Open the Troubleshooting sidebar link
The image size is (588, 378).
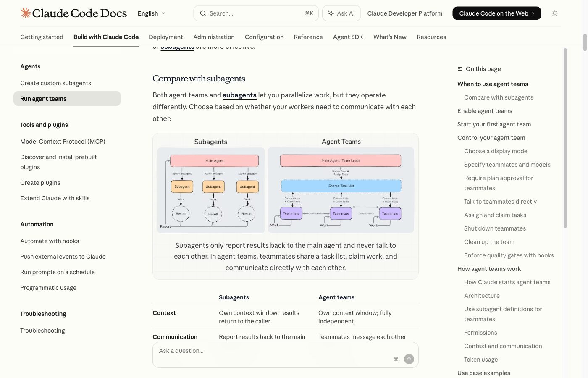42,331
